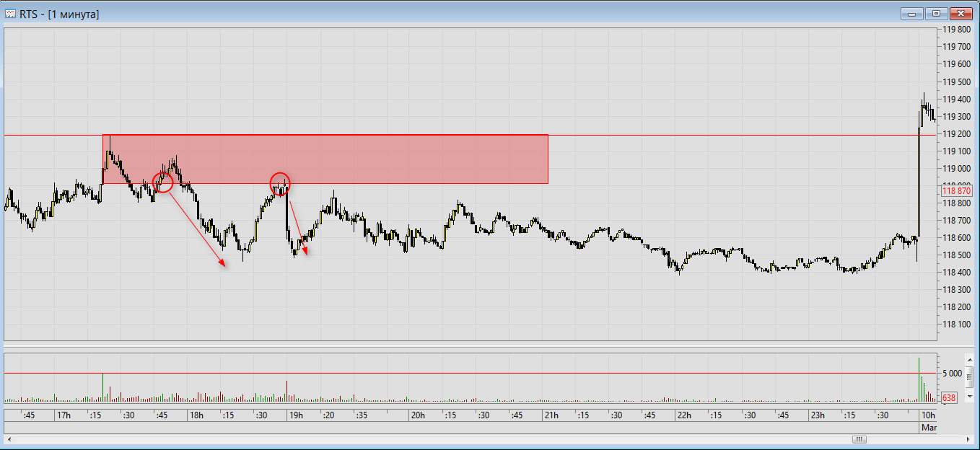Click the 119 000 price axis label
This screenshot has width=980, height=450.
[x=958, y=168]
